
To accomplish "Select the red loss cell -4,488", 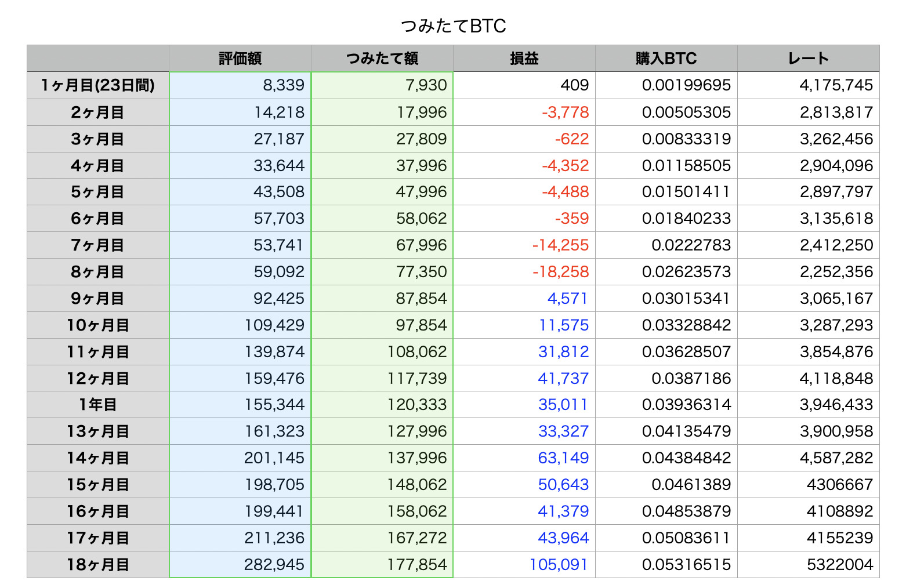I will (x=524, y=191).
